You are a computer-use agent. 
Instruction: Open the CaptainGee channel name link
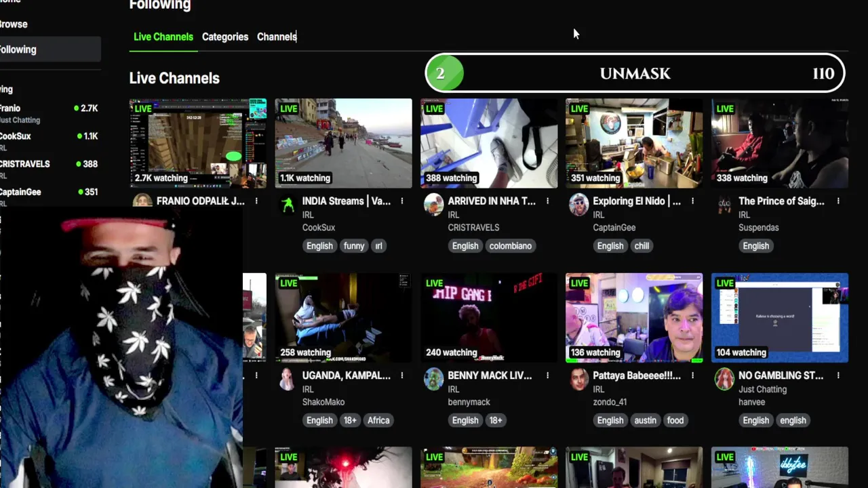[x=614, y=228]
